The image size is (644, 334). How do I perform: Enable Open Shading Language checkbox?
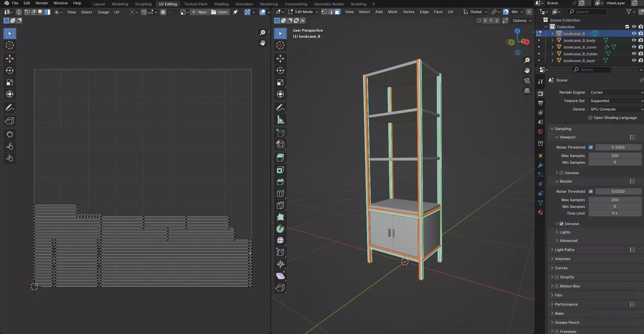tap(590, 118)
